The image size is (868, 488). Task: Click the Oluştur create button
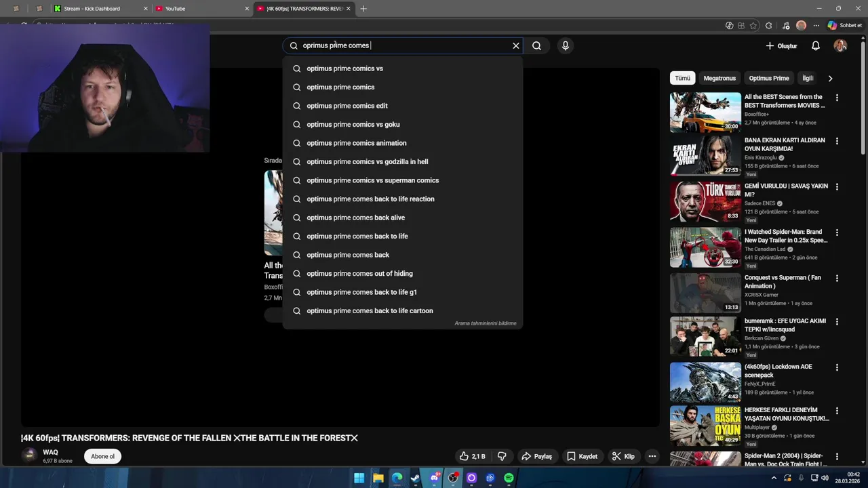(781, 45)
